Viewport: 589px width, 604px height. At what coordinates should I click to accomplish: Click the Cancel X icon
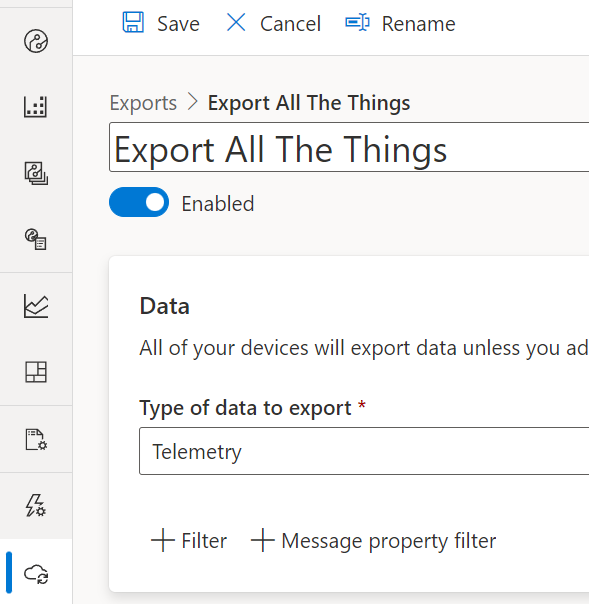click(236, 22)
